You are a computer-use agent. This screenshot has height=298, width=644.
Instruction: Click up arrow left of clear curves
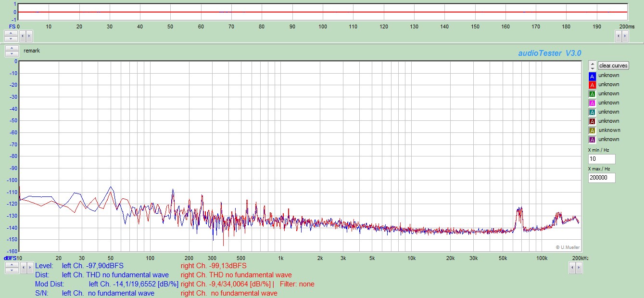coord(593,63)
